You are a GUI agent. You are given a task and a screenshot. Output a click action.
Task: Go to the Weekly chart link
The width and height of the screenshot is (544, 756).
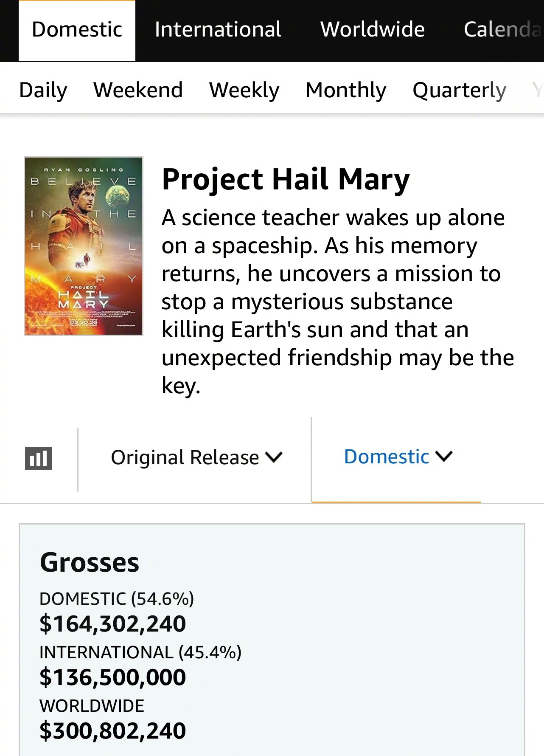244,90
